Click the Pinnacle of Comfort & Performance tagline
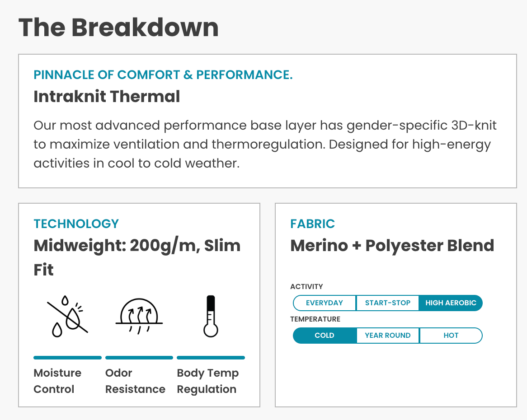Viewport: 527px width, 420px height. click(163, 75)
